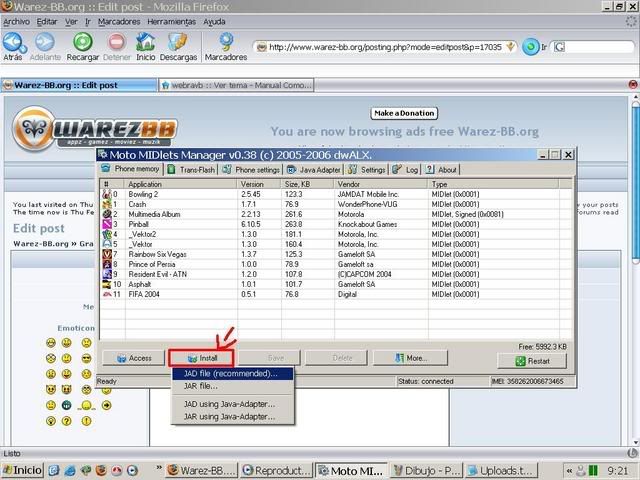Open the Marcadores bookmarks toolbar icon
The width and height of the screenshot is (640, 480).
(x=226, y=42)
